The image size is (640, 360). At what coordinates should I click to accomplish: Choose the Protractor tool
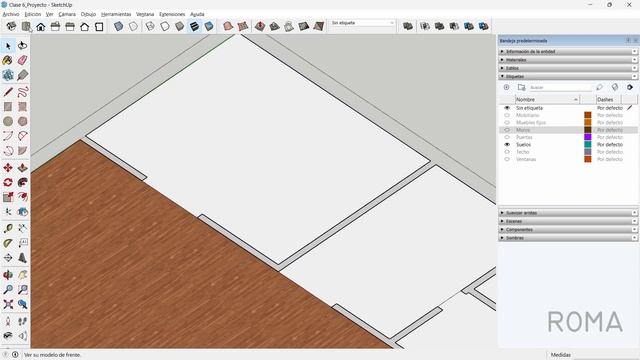(8, 243)
